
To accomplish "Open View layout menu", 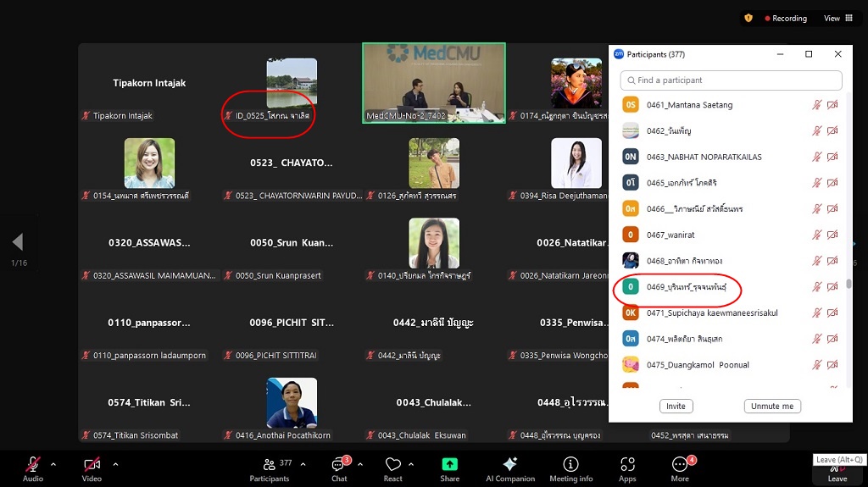I will pos(838,19).
